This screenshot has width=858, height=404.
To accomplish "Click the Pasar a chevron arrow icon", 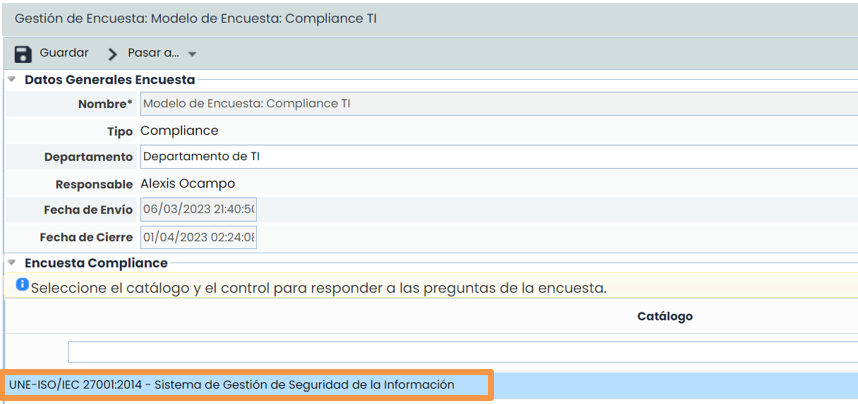I will (x=113, y=54).
